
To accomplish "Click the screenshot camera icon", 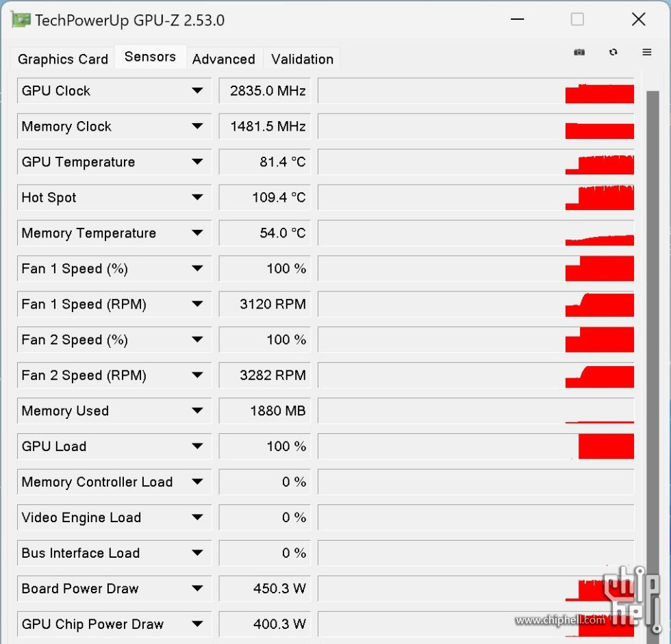I will (x=579, y=52).
